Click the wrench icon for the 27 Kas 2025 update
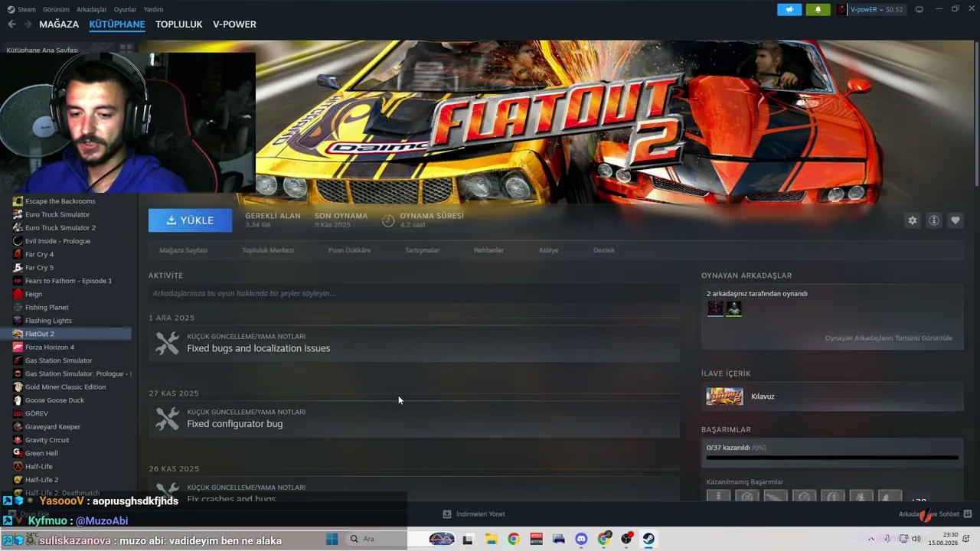Image resolution: width=980 pixels, height=551 pixels. point(167,419)
